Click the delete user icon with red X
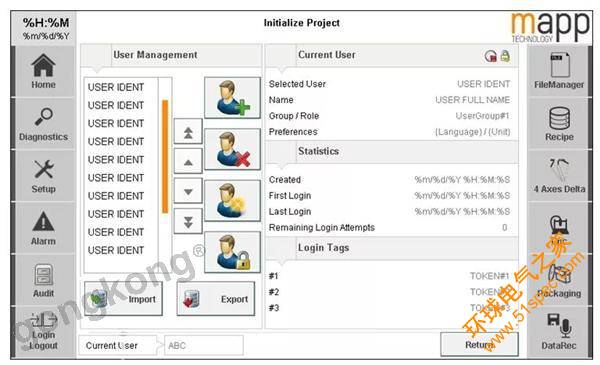 (x=232, y=149)
